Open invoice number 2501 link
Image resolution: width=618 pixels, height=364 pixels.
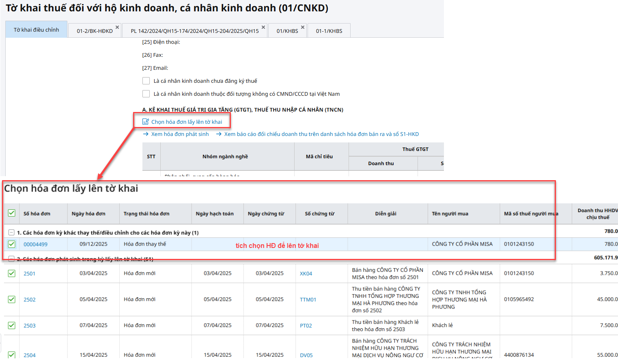(x=29, y=274)
